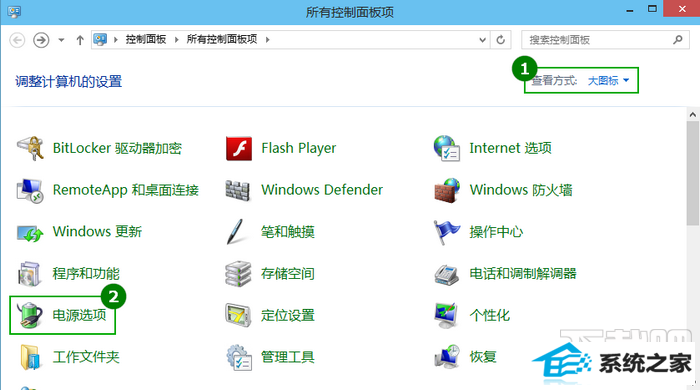
Task: Open the BitLocker drive encryption icon
Action: coord(30,148)
